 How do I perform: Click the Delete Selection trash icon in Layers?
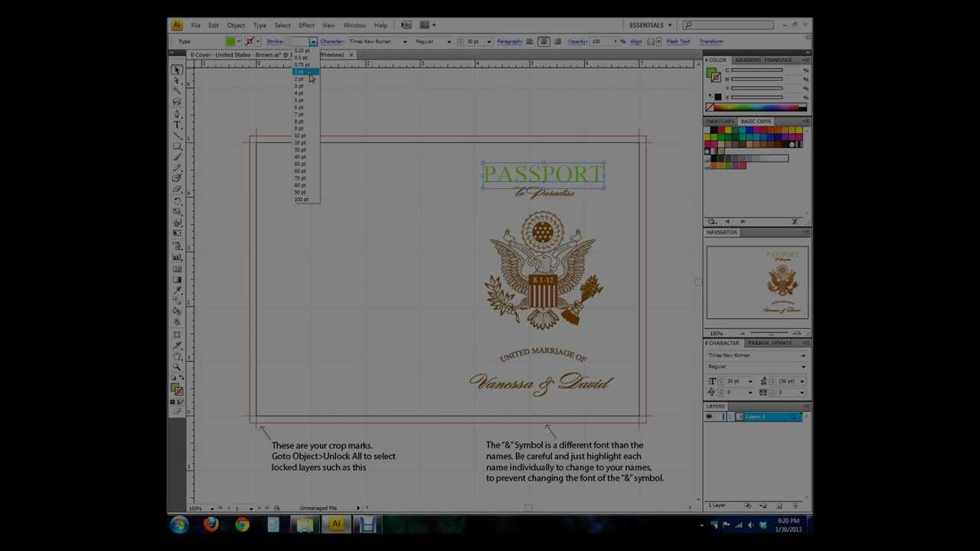pos(795,506)
